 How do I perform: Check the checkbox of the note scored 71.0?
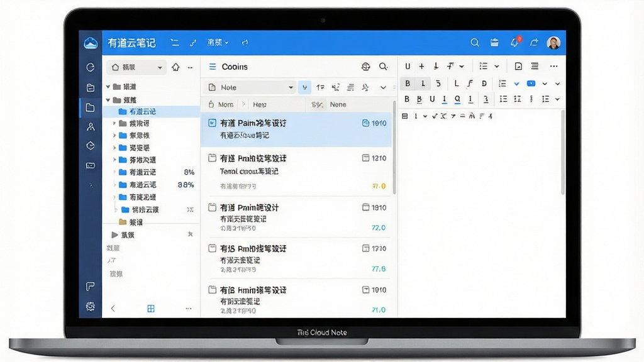(x=212, y=289)
